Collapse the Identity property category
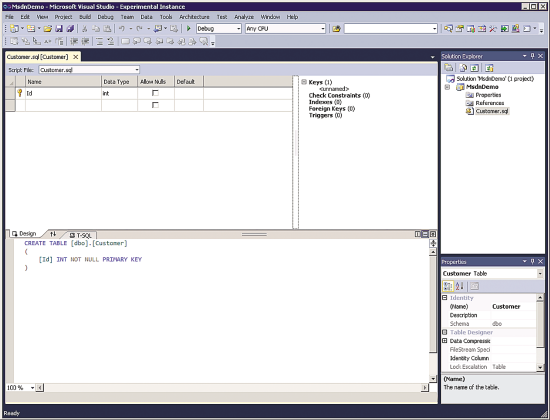Image resolution: width=550 pixels, height=420 pixels. [444, 298]
